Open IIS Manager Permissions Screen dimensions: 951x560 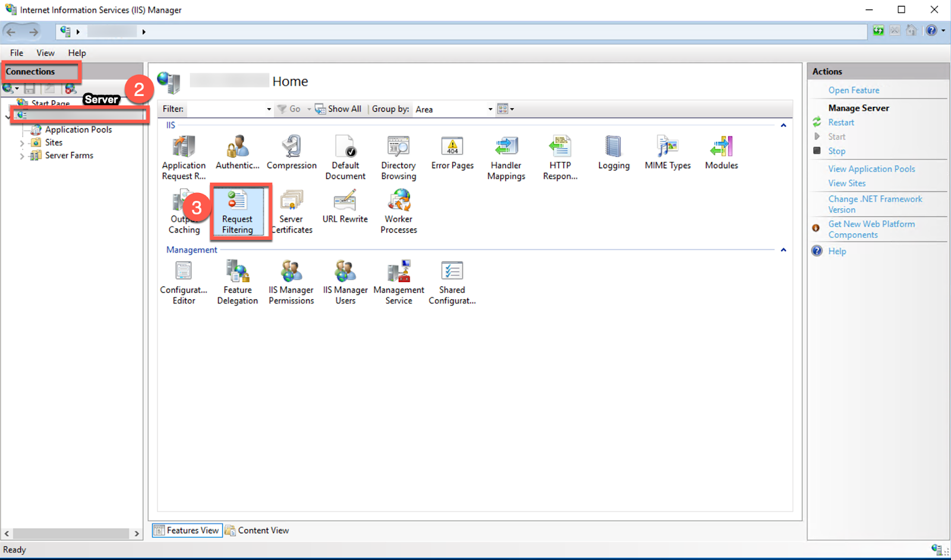pos(291,283)
